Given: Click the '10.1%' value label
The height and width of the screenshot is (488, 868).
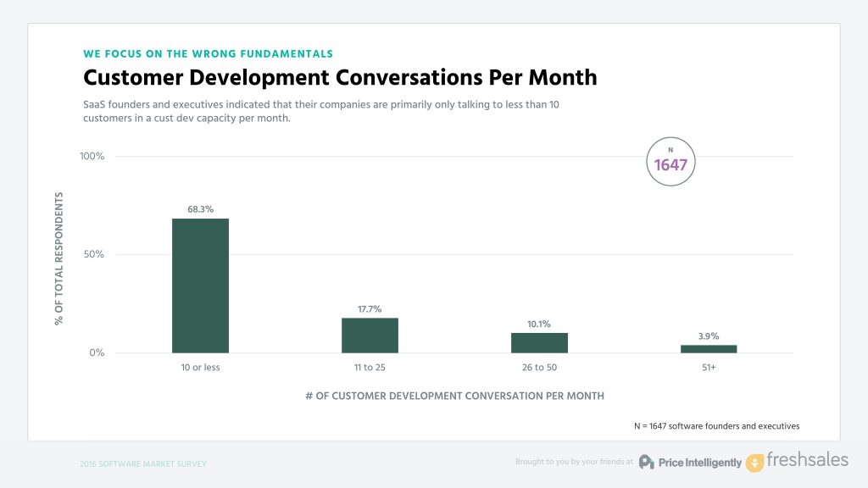Looking at the screenshot, I should pos(539,324).
